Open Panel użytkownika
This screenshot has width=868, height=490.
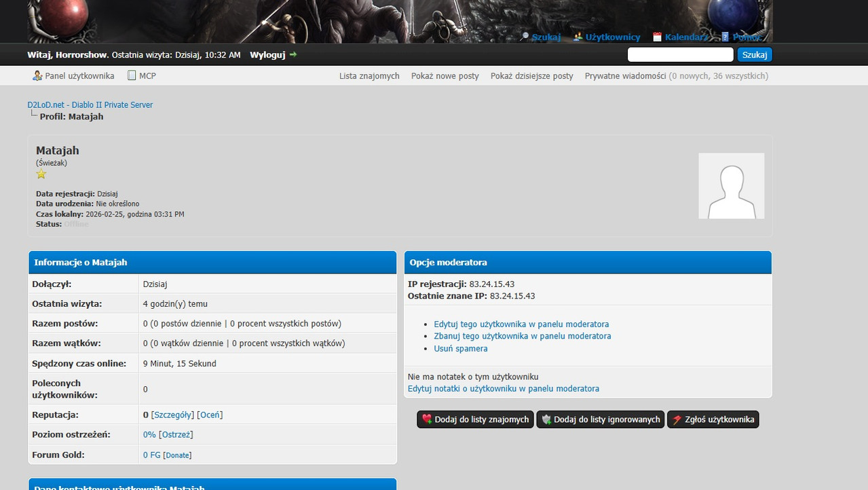click(79, 76)
